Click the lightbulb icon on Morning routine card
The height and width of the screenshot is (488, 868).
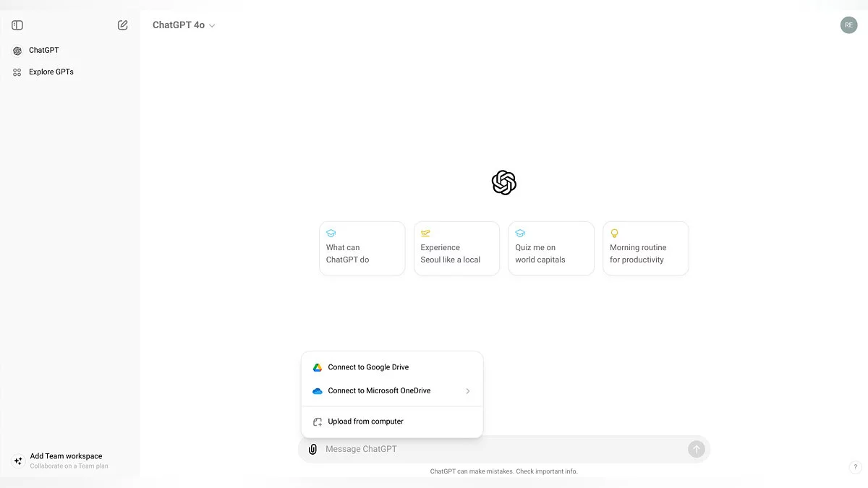pyautogui.click(x=615, y=234)
